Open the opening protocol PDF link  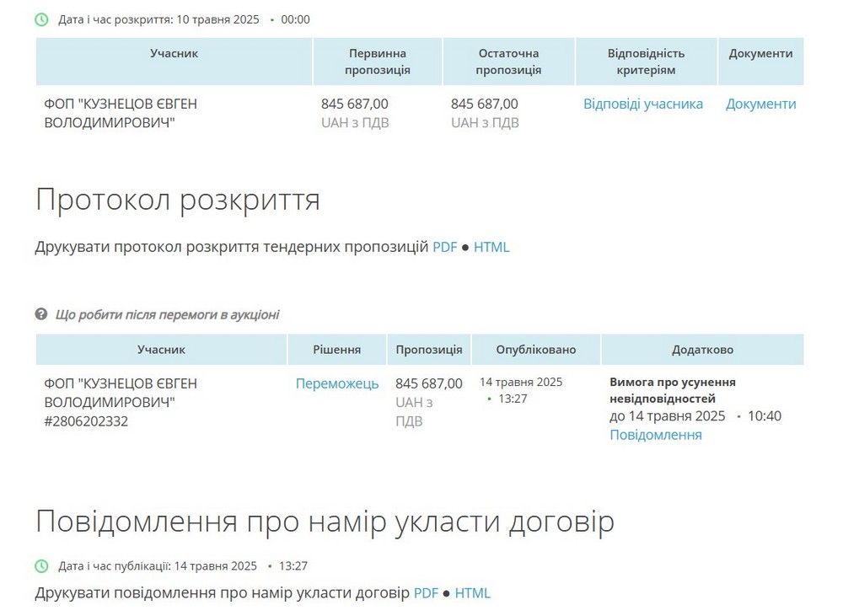tap(444, 247)
